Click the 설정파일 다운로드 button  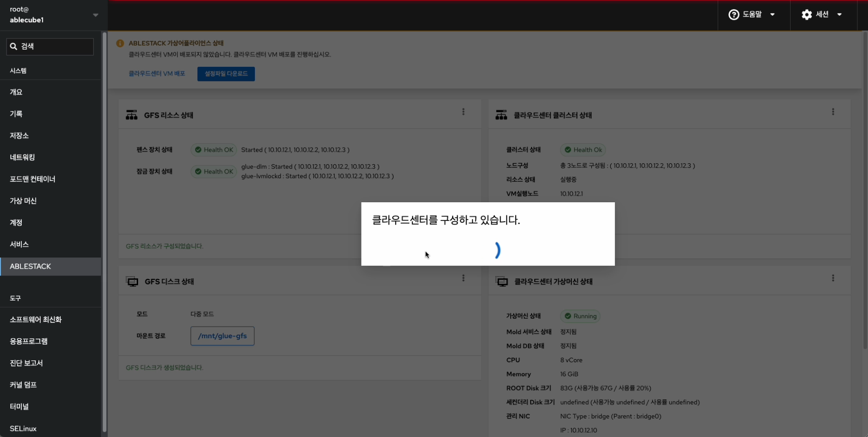[226, 74]
